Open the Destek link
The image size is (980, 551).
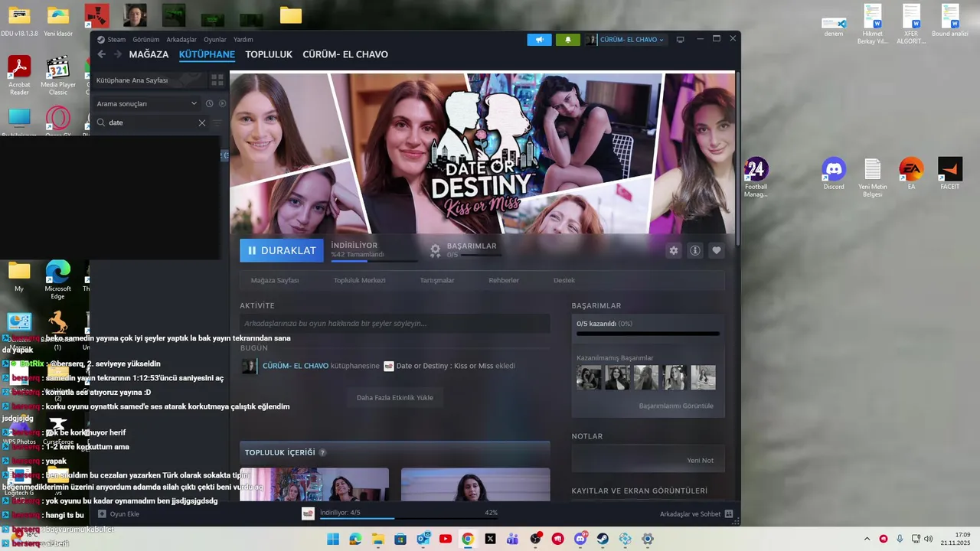click(x=564, y=280)
